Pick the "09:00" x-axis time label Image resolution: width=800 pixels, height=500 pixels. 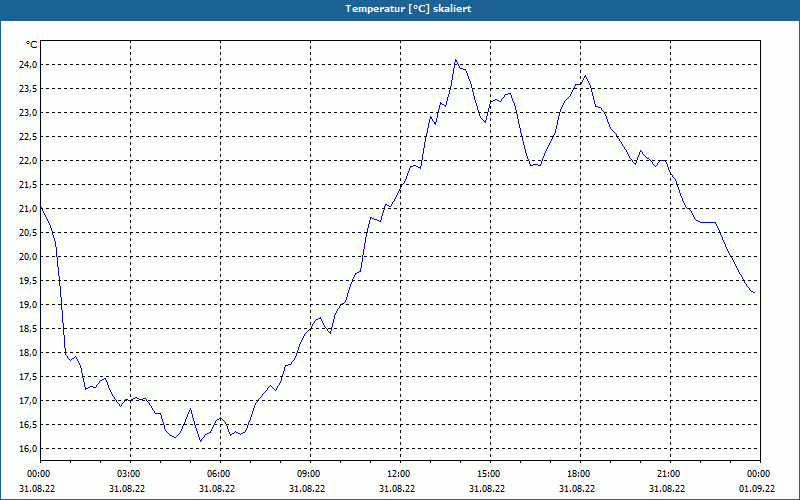click(x=310, y=474)
